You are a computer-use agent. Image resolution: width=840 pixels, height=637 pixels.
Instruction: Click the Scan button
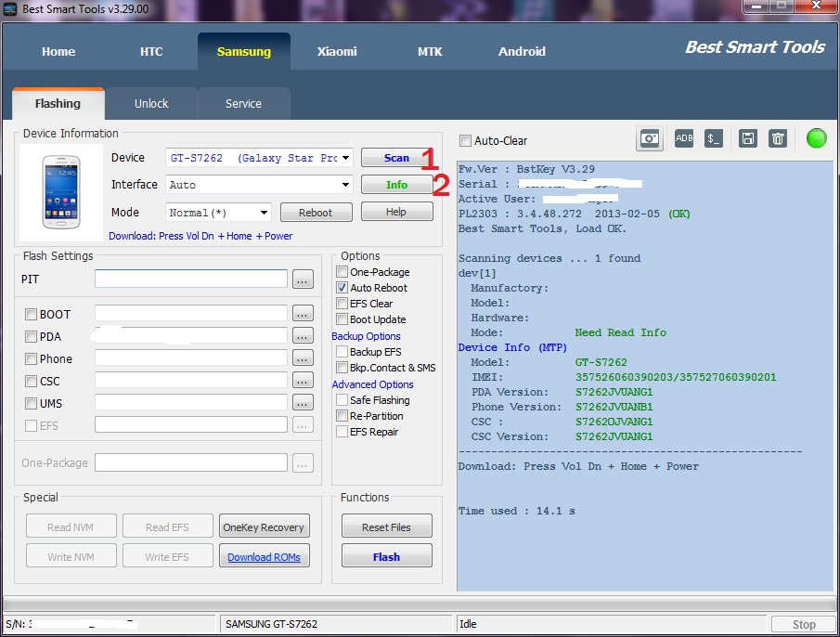point(396,158)
